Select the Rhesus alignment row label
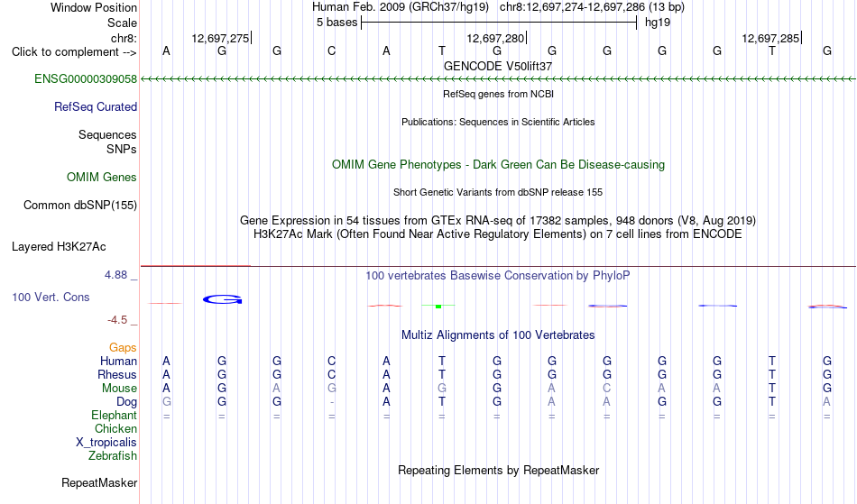Viewport: 857px width, 504px height. [117, 374]
